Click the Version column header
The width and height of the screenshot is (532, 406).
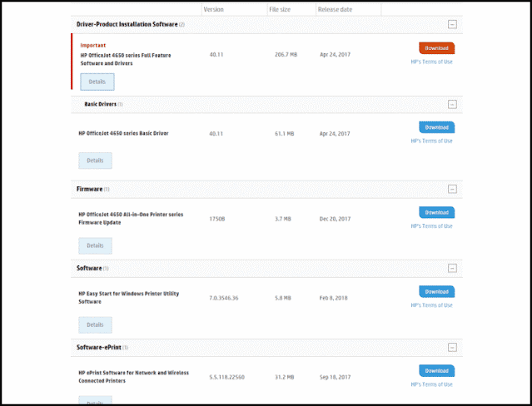coord(213,9)
